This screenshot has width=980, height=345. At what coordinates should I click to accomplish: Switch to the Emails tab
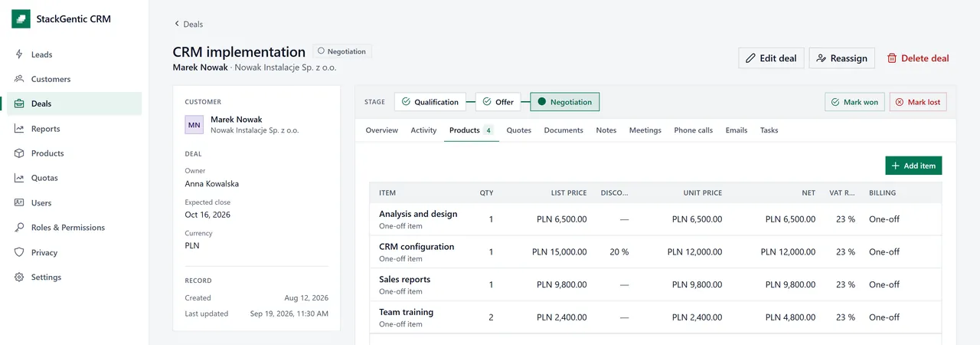(x=737, y=130)
